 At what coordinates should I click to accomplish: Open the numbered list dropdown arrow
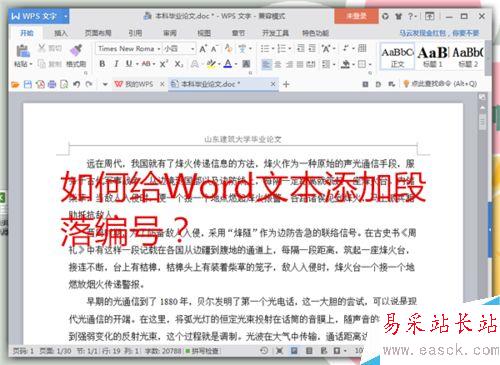[x=289, y=49]
